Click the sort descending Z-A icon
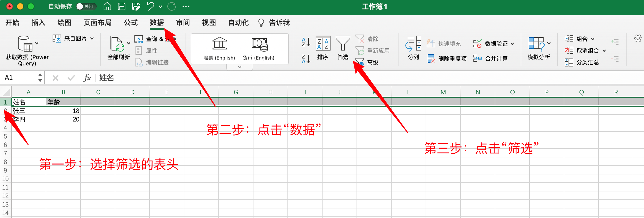The image size is (644, 218). [x=306, y=59]
